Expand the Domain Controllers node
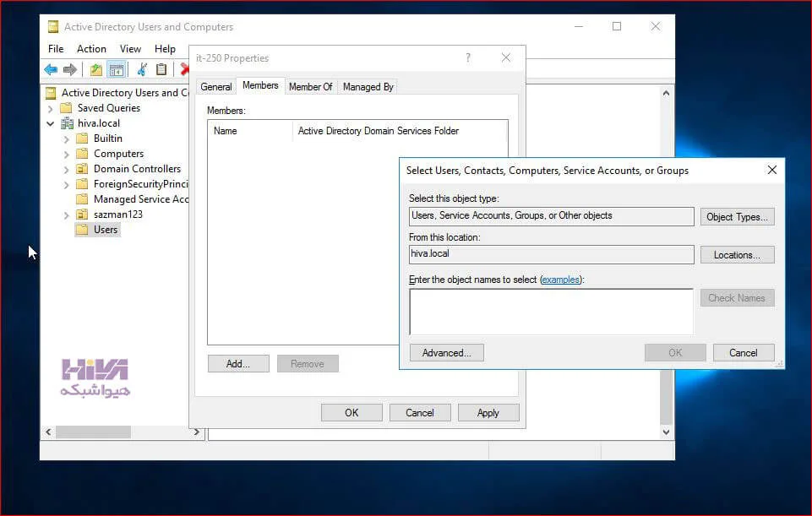 pos(66,169)
